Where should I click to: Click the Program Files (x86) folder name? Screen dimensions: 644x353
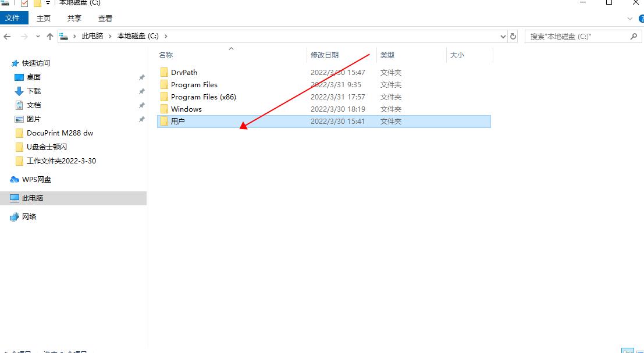click(204, 97)
